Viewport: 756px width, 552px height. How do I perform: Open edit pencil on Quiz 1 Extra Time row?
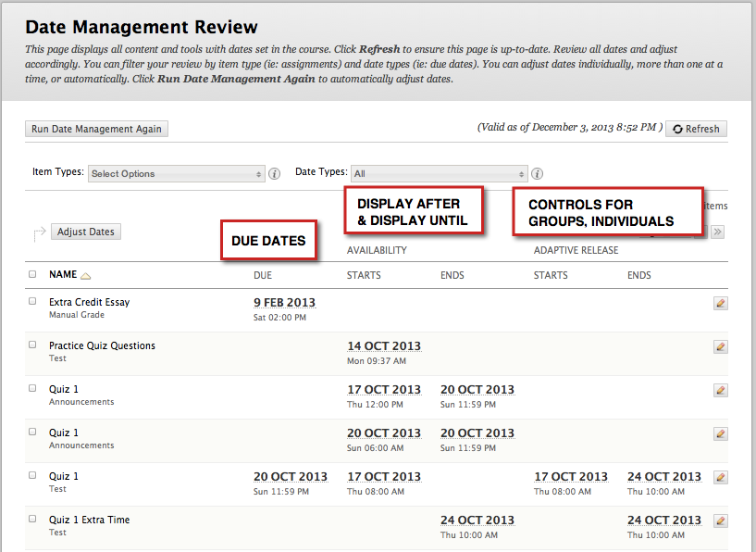(x=720, y=521)
